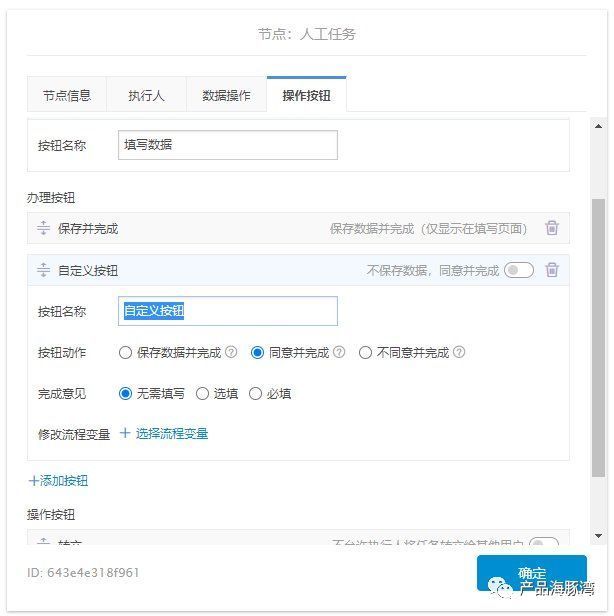Click the 办理按钮 section heading
The height and width of the screenshot is (616, 614).
(x=51, y=197)
